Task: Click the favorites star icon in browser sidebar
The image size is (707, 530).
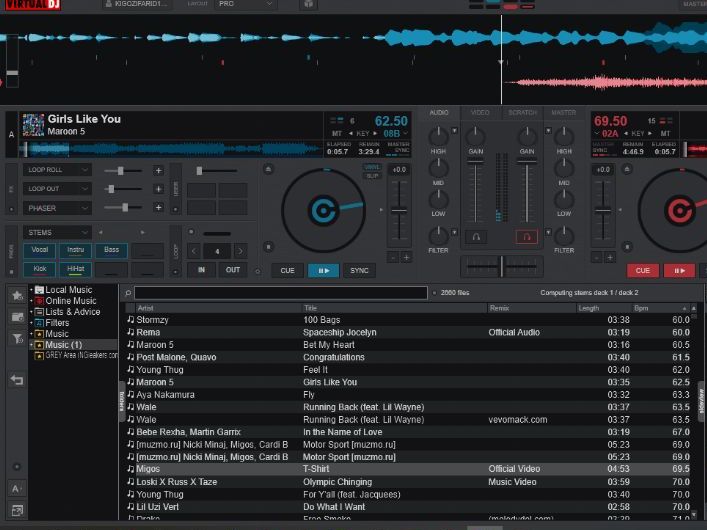Action: (x=17, y=295)
